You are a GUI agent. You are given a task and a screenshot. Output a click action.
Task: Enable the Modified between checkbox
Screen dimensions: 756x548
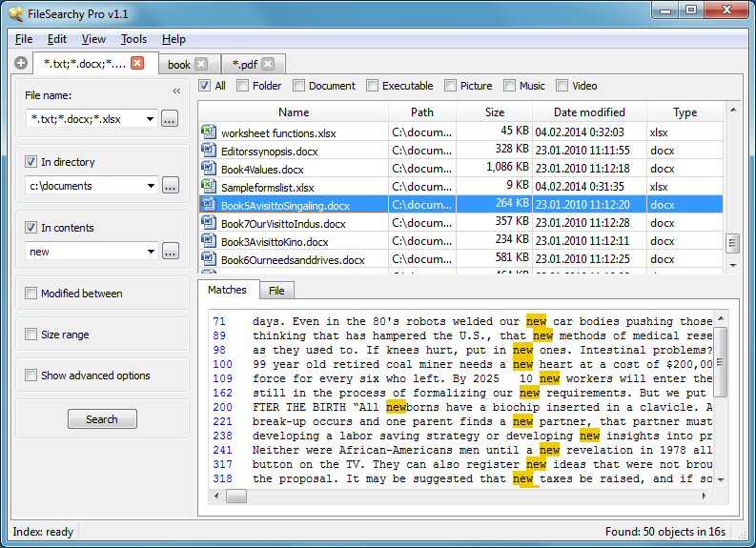point(31,293)
